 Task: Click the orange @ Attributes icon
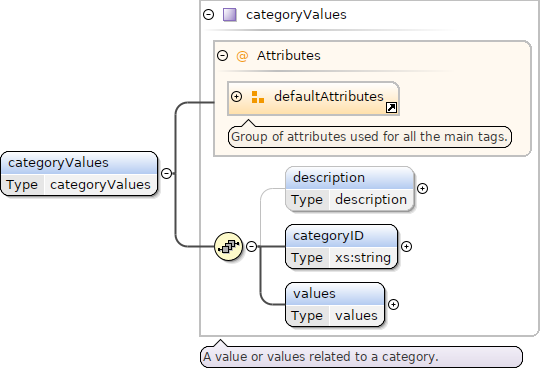click(x=242, y=56)
